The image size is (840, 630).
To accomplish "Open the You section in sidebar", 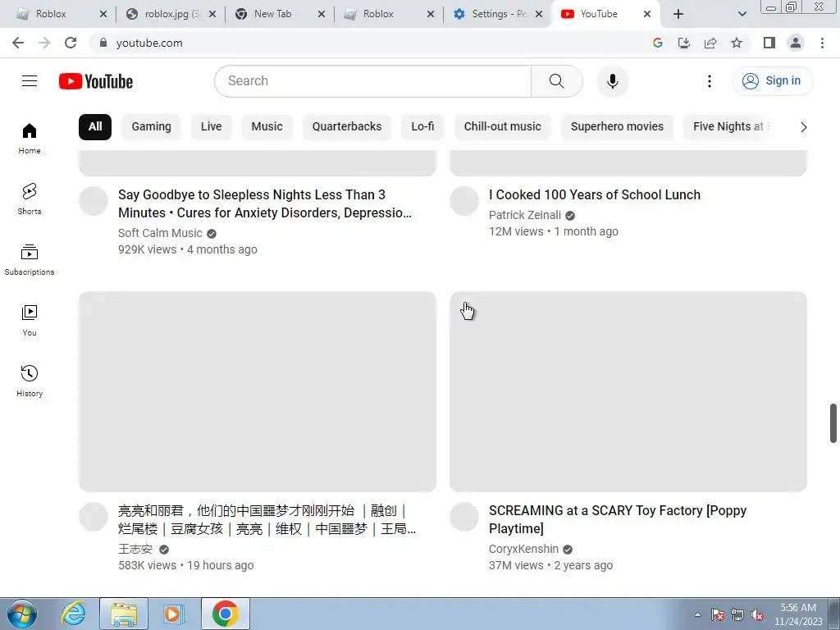I will [x=30, y=321].
